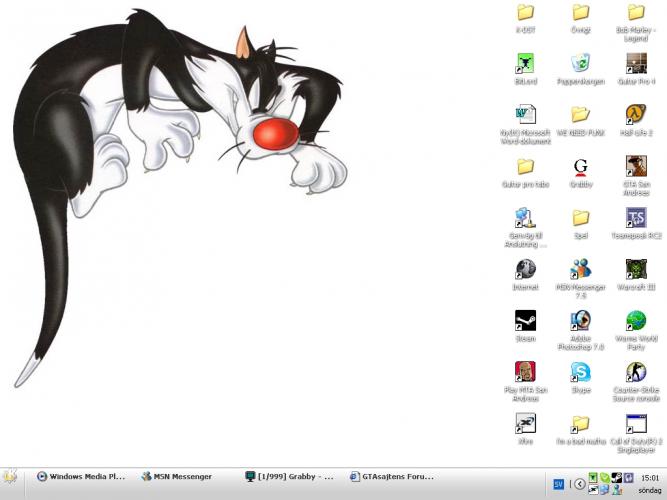Expand hidden system tray icons arrow
The height and width of the screenshot is (500, 667).
pyautogui.click(x=579, y=484)
